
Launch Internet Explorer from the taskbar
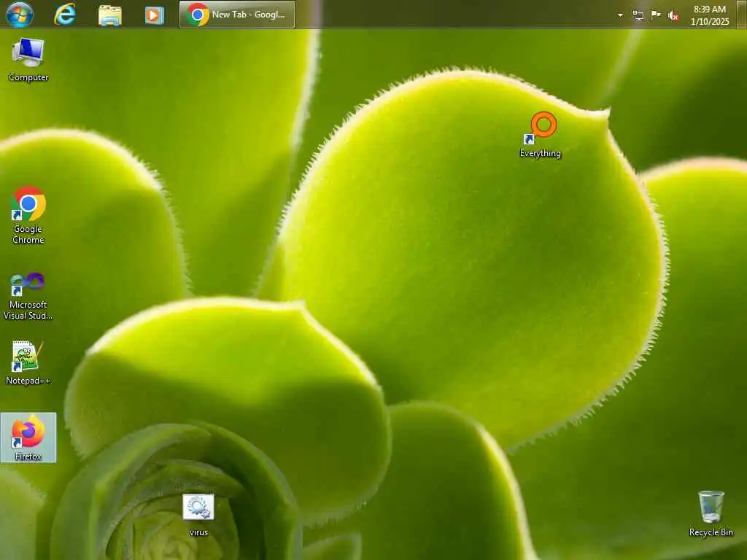pos(65,15)
